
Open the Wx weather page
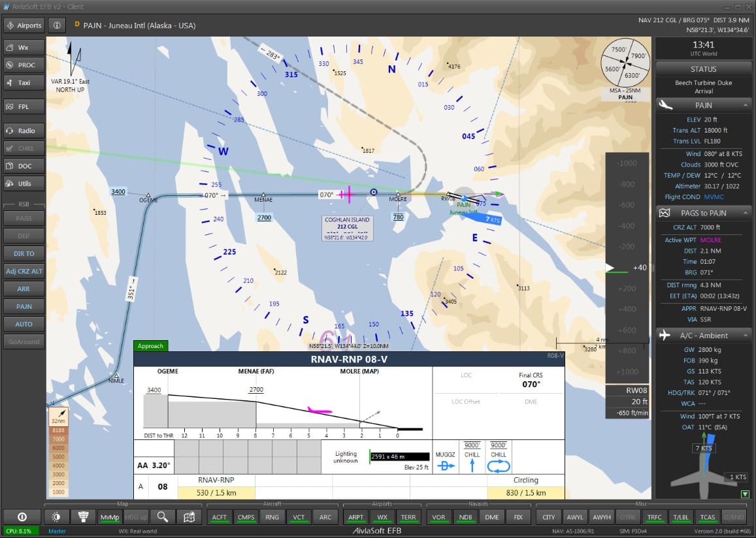(24, 48)
